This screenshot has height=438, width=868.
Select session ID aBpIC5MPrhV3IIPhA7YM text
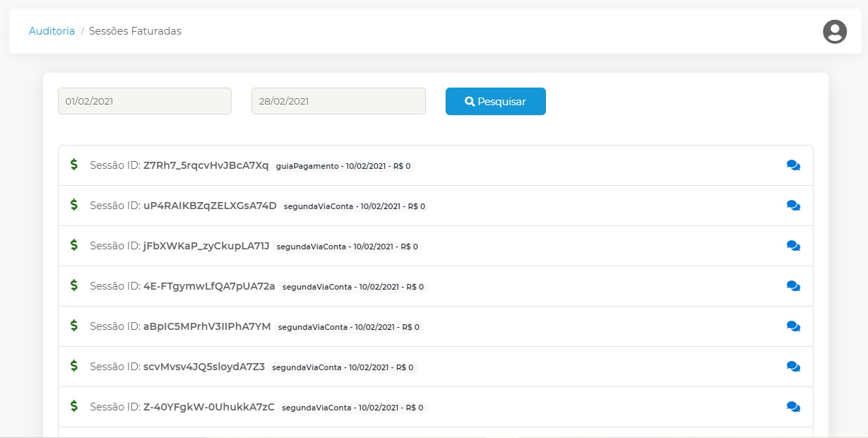pos(207,326)
